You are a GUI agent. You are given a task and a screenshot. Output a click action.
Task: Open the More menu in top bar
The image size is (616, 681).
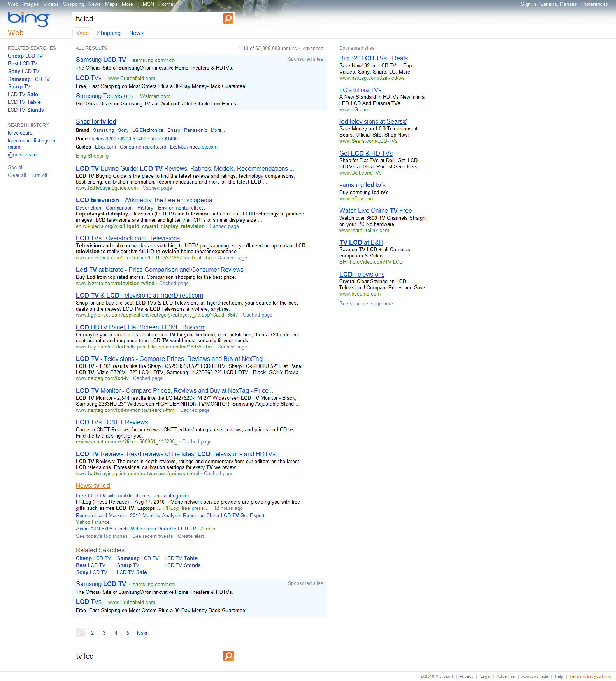pyautogui.click(x=127, y=4)
